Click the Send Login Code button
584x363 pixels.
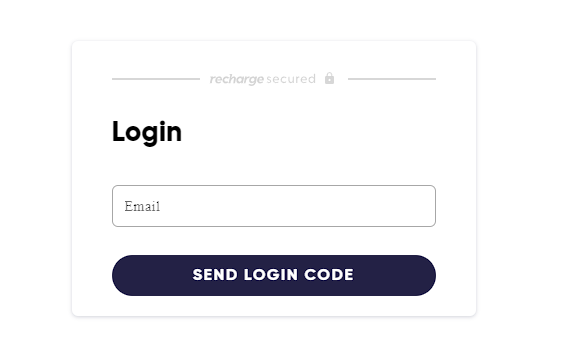click(x=274, y=276)
